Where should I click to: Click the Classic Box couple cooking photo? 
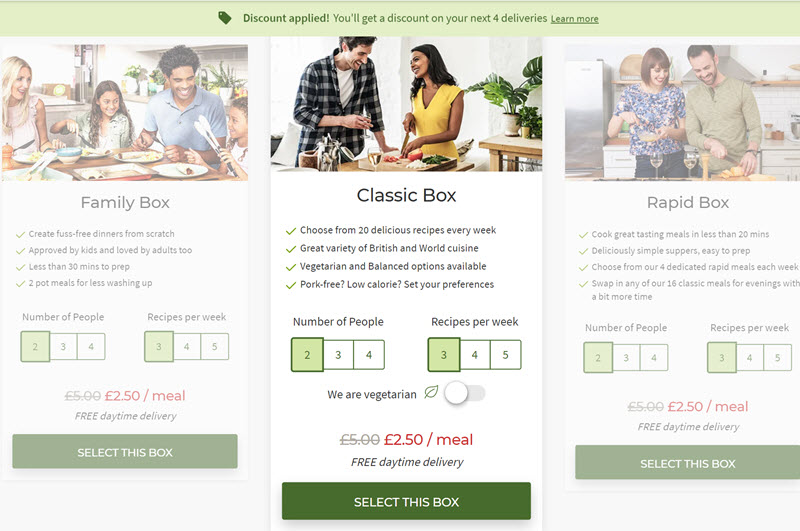[x=406, y=104]
